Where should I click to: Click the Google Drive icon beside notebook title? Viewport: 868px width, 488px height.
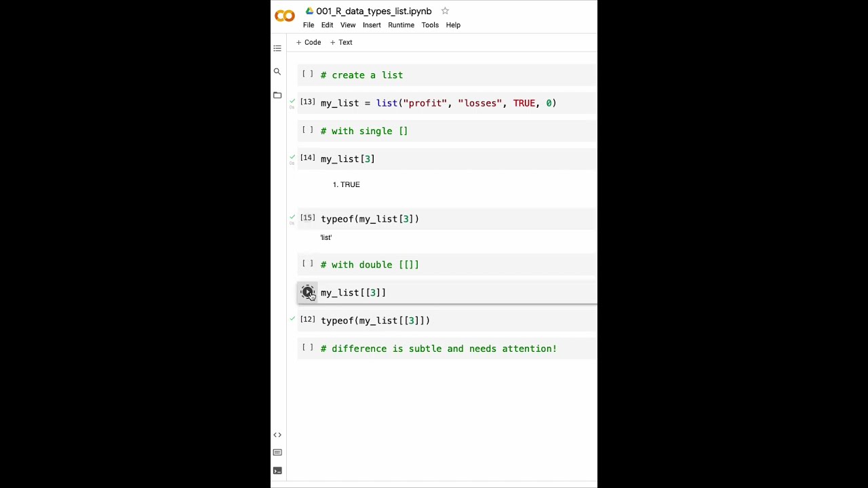[x=309, y=11]
